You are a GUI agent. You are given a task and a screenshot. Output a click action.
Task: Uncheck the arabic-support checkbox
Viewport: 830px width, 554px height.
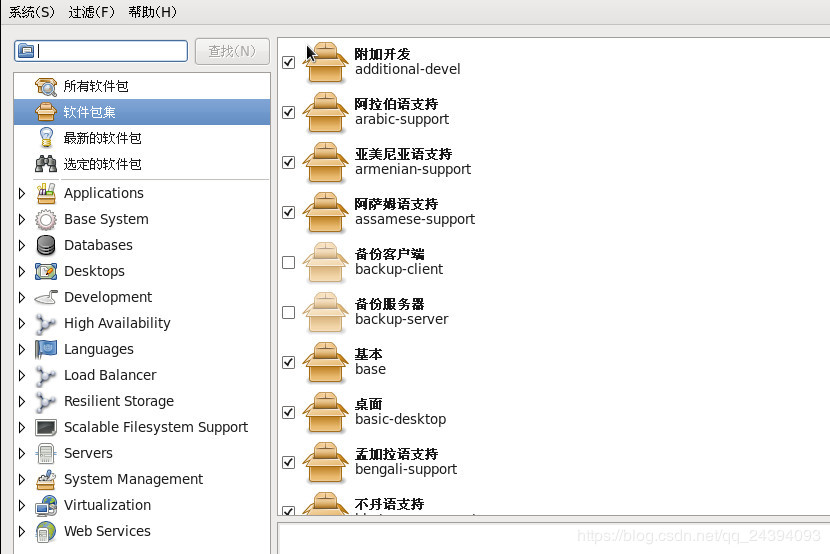[288, 112]
